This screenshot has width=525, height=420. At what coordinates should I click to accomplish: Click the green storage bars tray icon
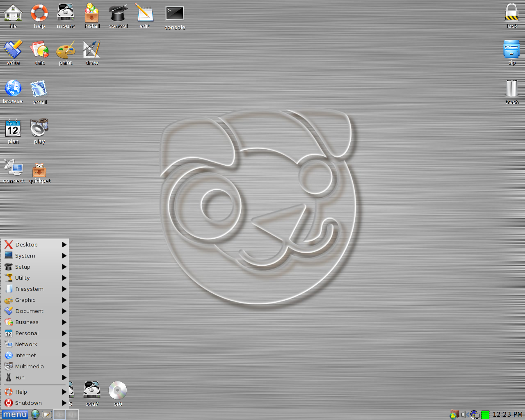[485, 415]
